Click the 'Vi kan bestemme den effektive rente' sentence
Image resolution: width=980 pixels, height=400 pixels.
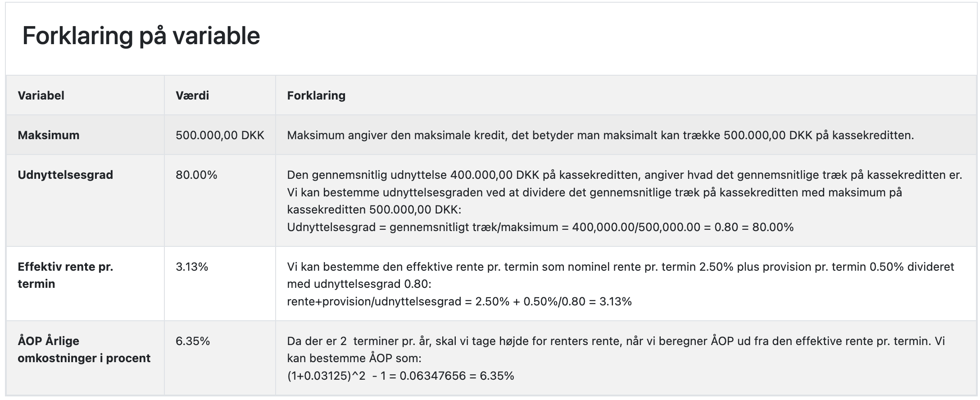pos(621,275)
